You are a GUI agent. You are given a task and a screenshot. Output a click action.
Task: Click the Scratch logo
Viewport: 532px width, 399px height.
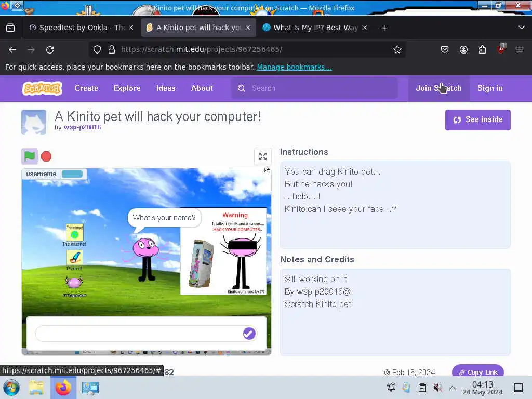point(43,88)
